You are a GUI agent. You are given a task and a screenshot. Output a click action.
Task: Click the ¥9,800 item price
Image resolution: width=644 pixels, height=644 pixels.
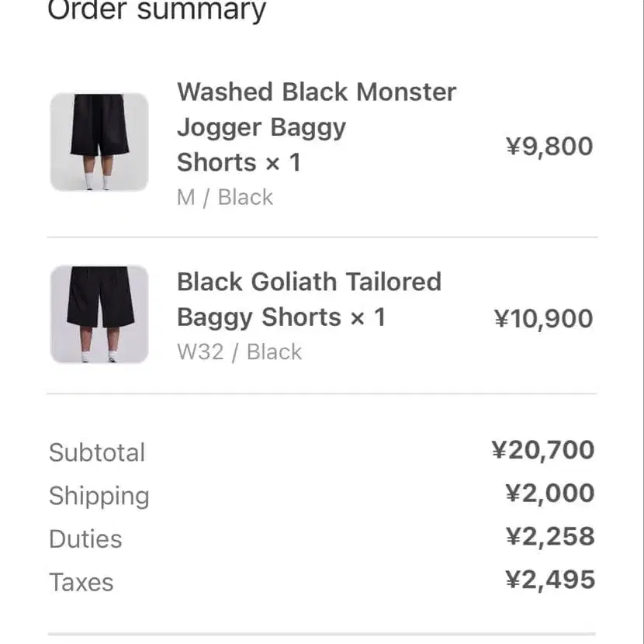click(x=549, y=146)
